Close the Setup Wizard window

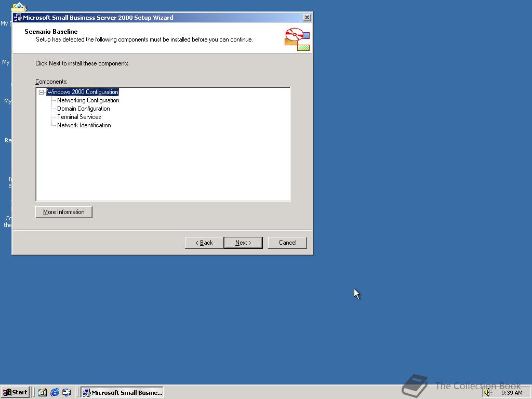coord(307,18)
